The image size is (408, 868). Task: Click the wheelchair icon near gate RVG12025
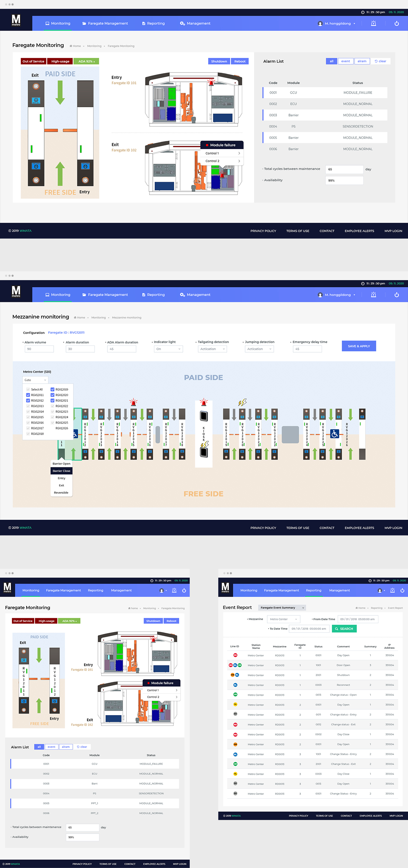(x=335, y=434)
